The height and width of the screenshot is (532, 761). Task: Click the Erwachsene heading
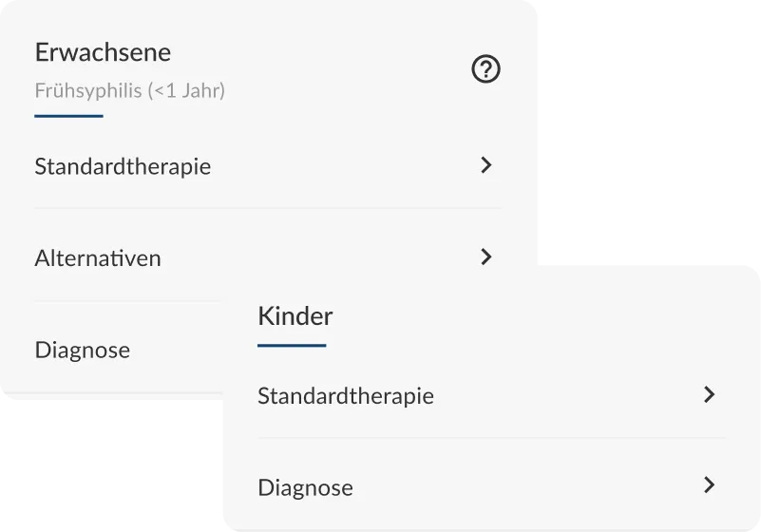coord(103,51)
